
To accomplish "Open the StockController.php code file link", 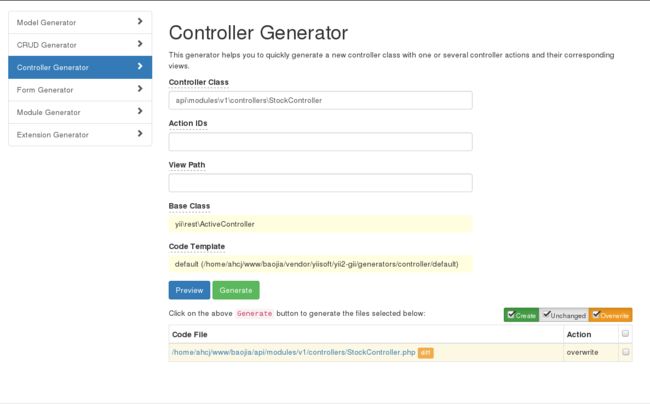I will coord(293,352).
